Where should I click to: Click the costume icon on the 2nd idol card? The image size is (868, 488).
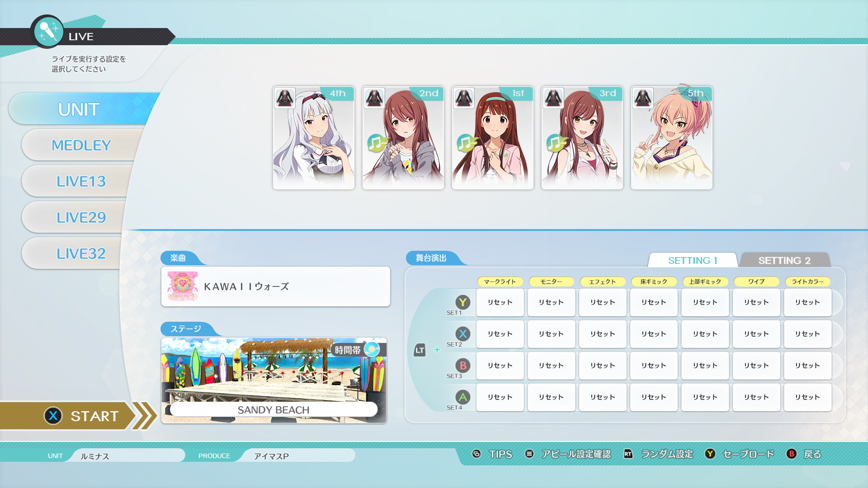(374, 98)
